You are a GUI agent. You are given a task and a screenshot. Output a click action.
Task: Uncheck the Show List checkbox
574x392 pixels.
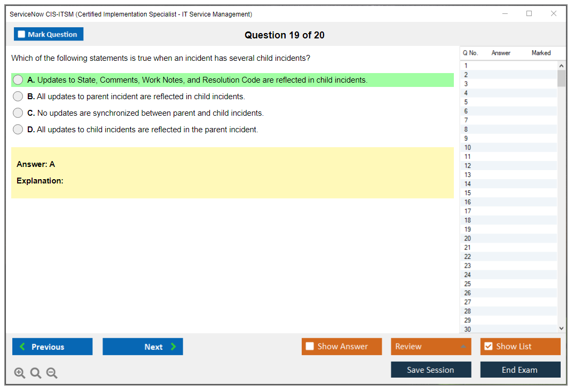click(488, 347)
